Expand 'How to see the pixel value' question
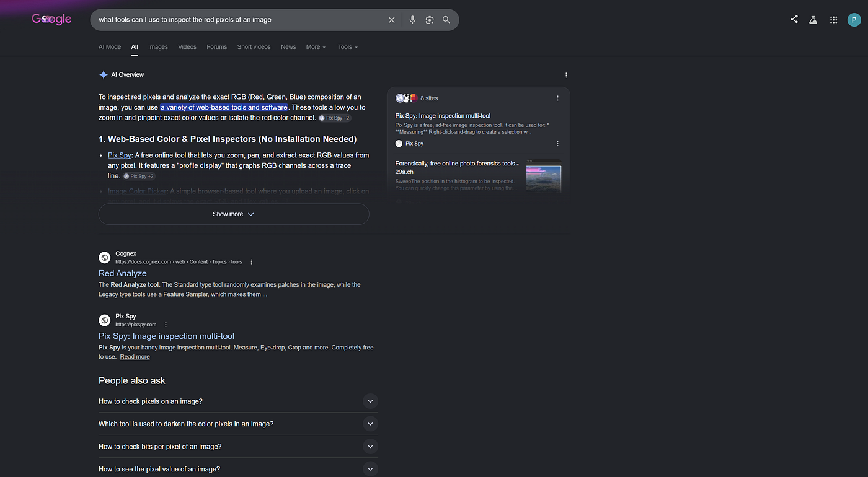 tap(238, 469)
